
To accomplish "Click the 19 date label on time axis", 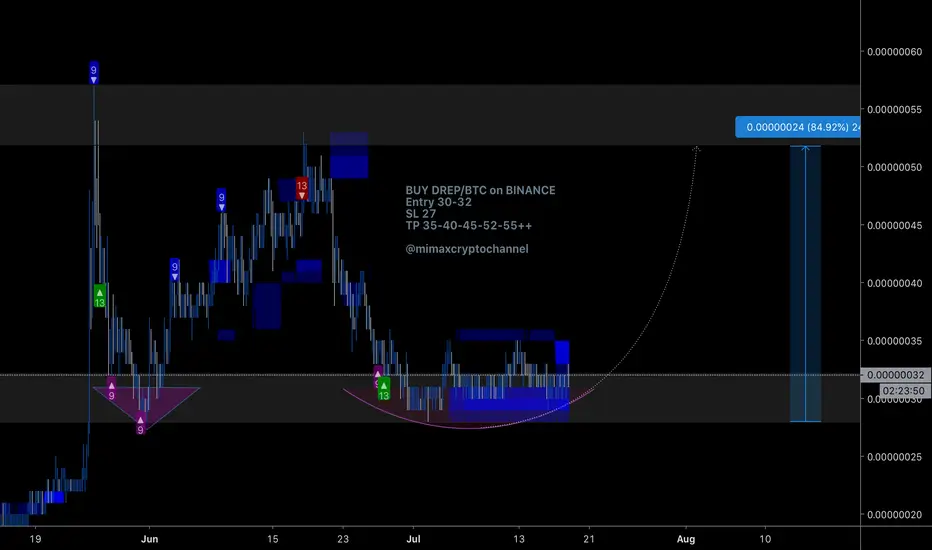I will coord(35,539).
